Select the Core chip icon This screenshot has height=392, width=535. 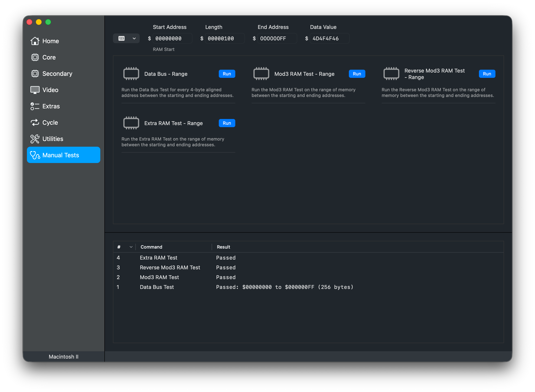point(35,57)
